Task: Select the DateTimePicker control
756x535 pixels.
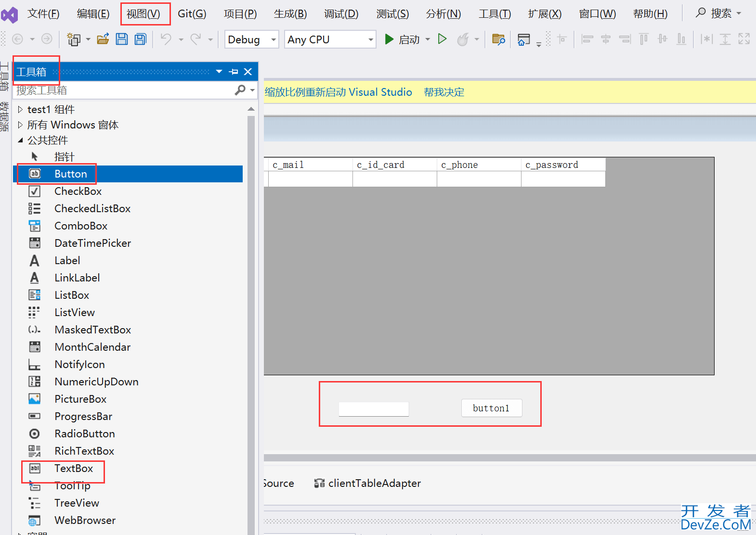Action: pyautogui.click(x=128, y=243)
